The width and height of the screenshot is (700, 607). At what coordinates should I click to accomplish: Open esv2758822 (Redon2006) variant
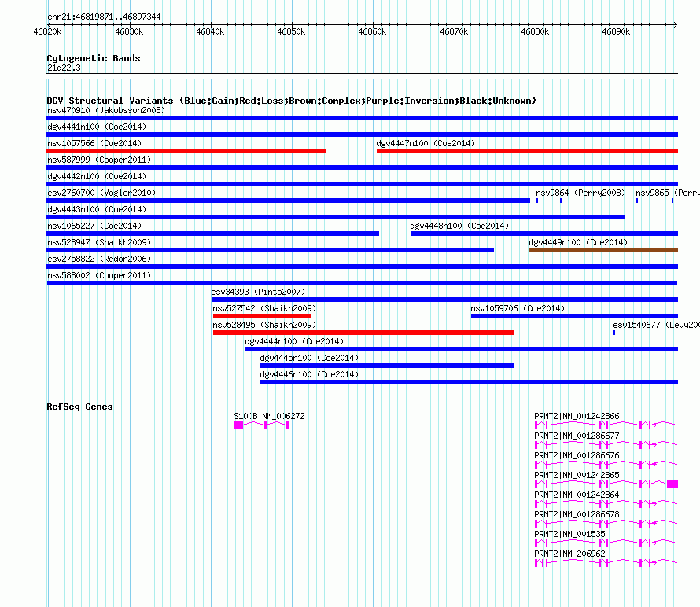coord(362,267)
